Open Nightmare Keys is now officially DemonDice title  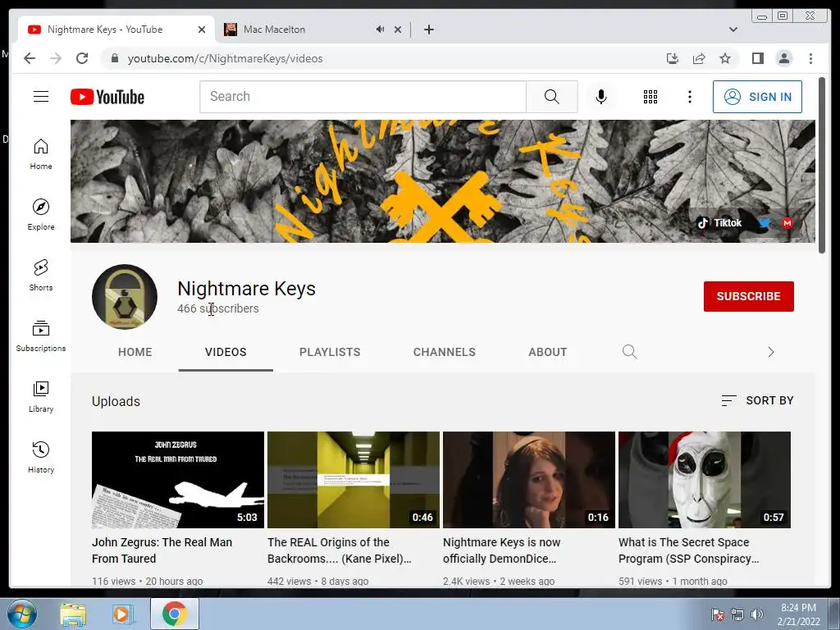pos(501,550)
